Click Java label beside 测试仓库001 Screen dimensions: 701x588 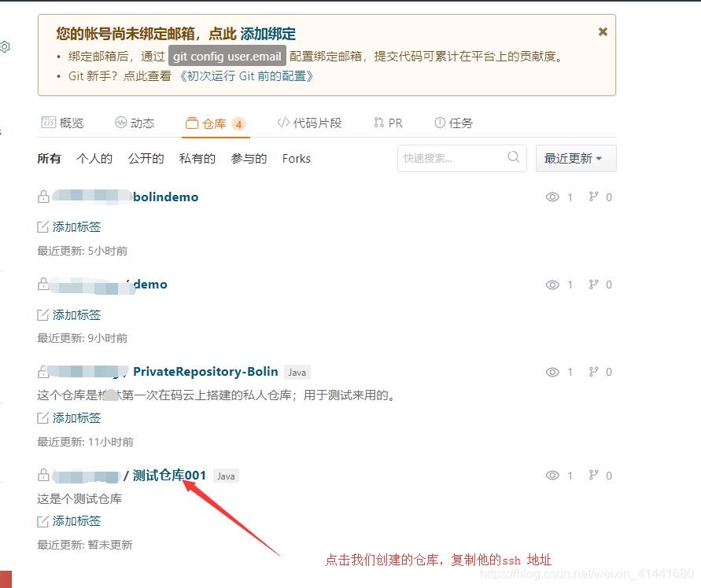point(227,476)
